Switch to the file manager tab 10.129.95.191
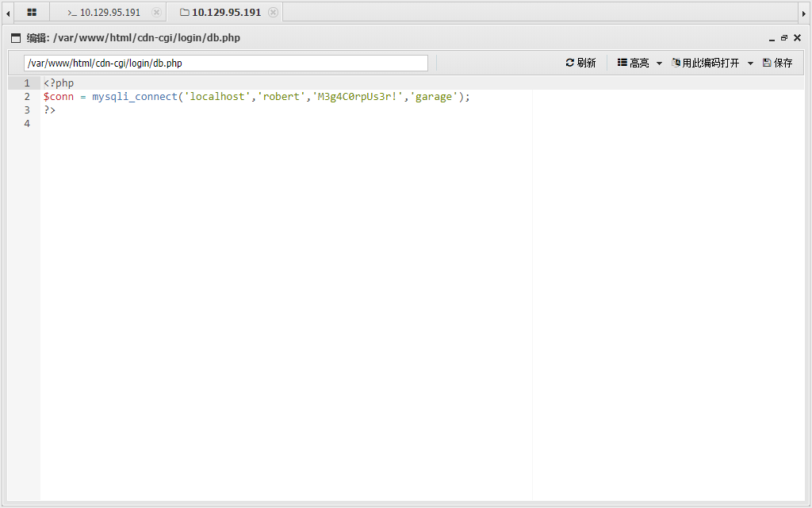This screenshot has height=508, width=812. (226, 12)
